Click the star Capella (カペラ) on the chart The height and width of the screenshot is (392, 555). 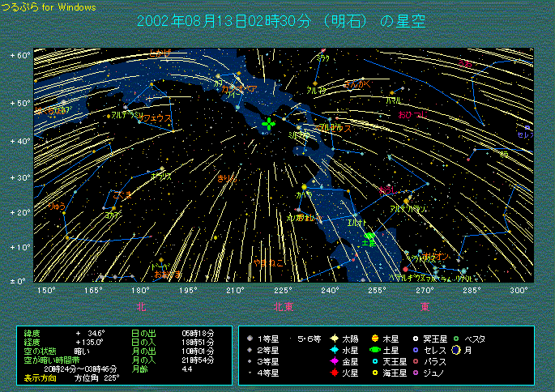point(304,186)
